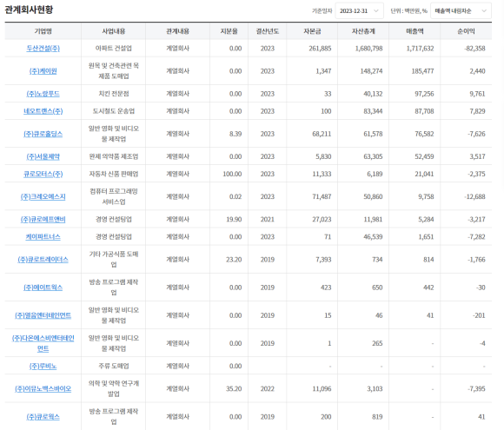Open the (주)큐로웍스 company link
The width and height of the screenshot is (504, 430).
pyautogui.click(x=43, y=417)
